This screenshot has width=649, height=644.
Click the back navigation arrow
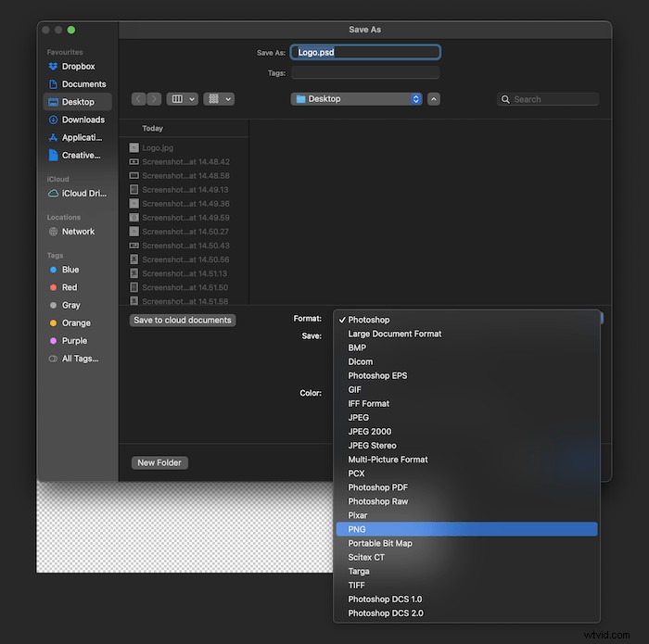[x=139, y=99]
